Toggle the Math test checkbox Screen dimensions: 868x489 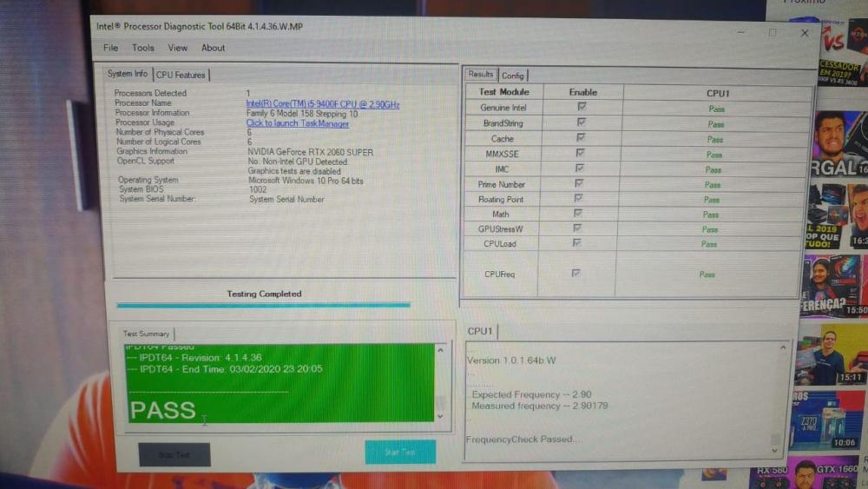point(577,213)
